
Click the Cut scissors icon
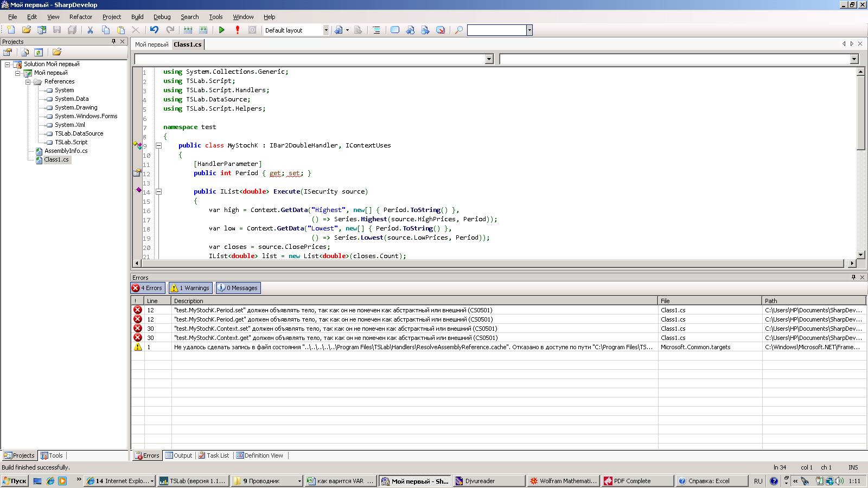[90, 30]
